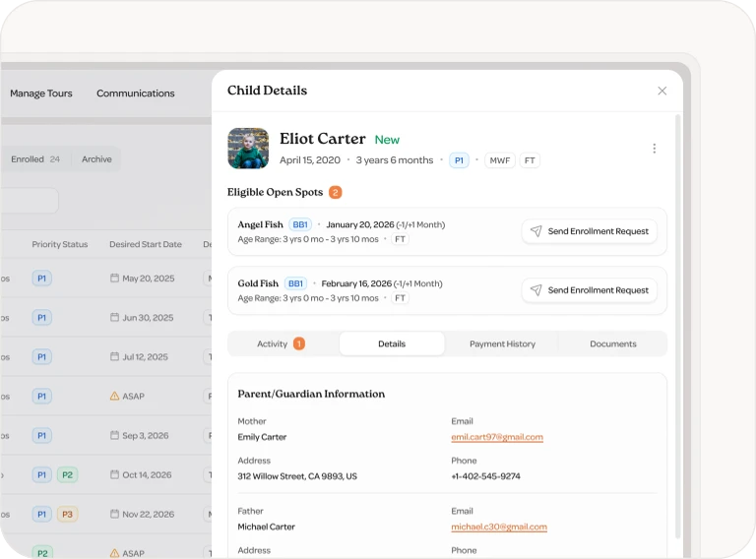Open the three-dot options menu for Eliot Carter
Image resolution: width=756 pixels, height=559 pixels.
pyautogui.click(x=655, y=149)
